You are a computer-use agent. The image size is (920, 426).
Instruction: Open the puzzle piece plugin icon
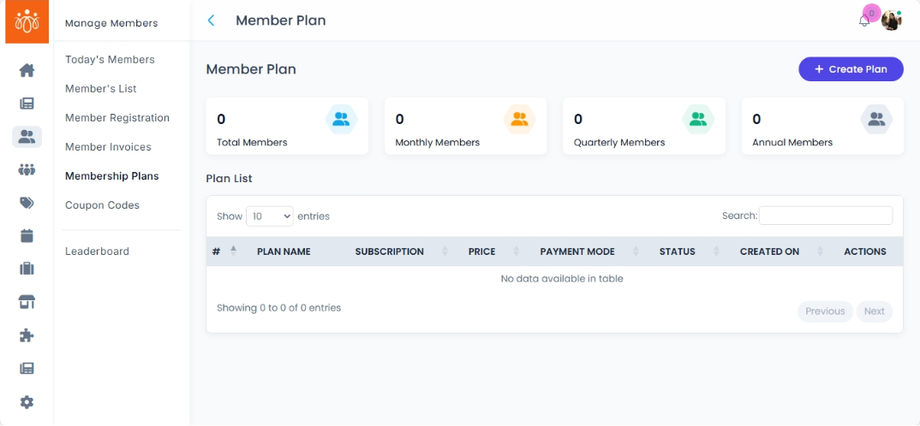pyautogui.click(x=27, y=335)
